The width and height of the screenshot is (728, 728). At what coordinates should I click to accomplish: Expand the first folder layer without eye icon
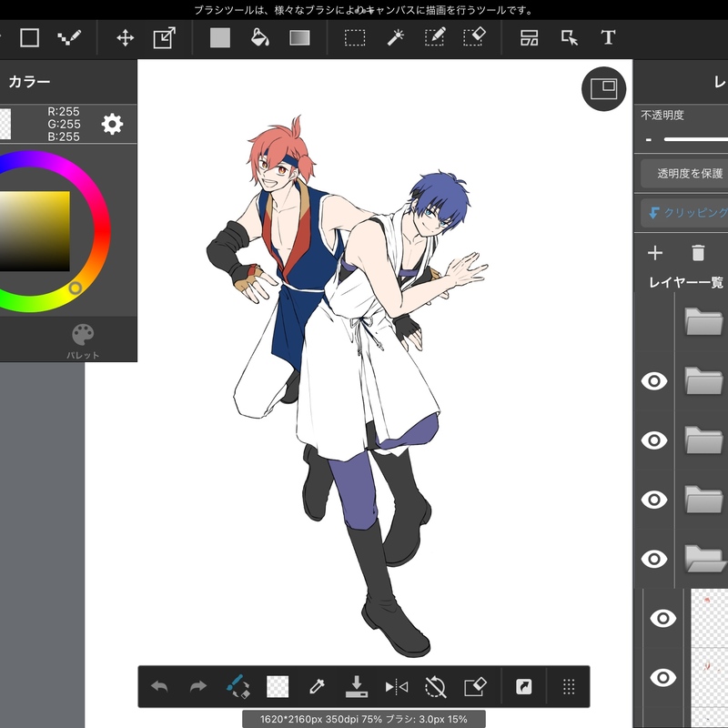point(703,321)
